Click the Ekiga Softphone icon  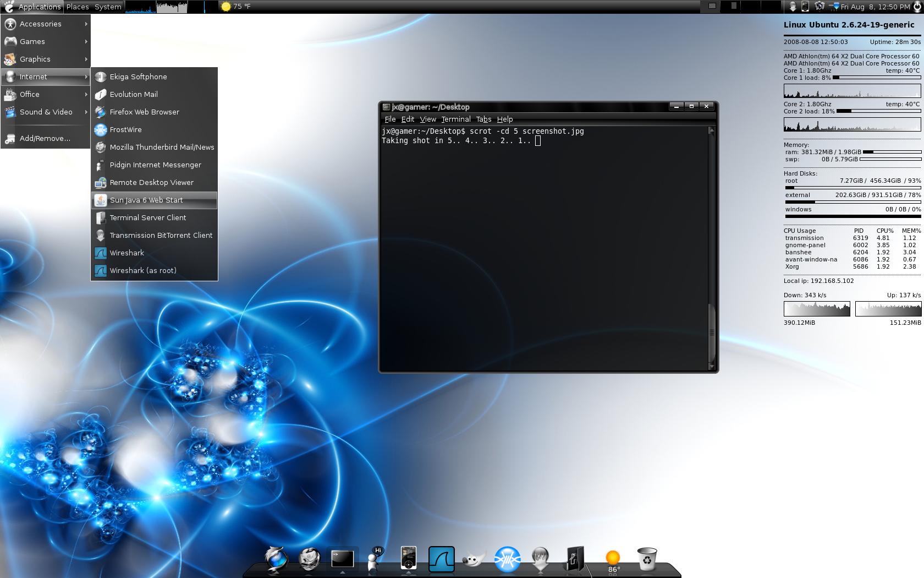100,77
